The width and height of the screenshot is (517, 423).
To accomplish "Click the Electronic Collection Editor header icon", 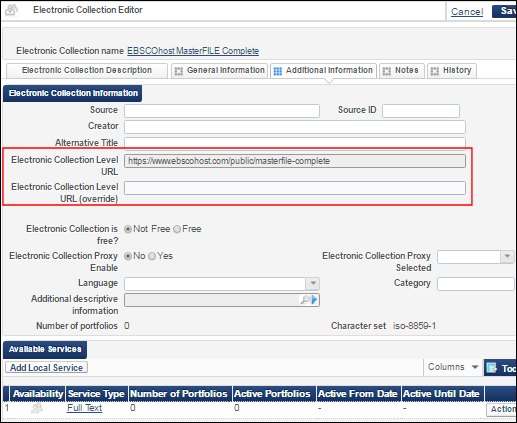I will click(x=11, y=10).
